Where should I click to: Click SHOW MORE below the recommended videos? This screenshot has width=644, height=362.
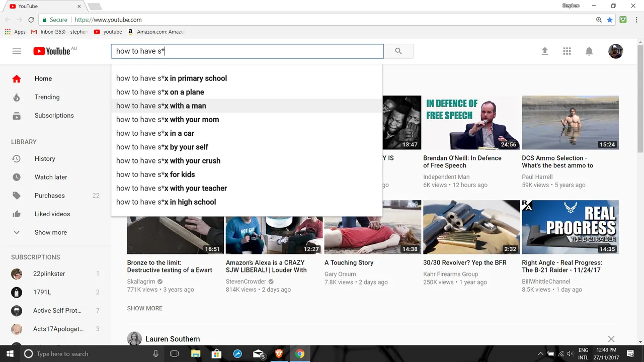tap(145, 308)
